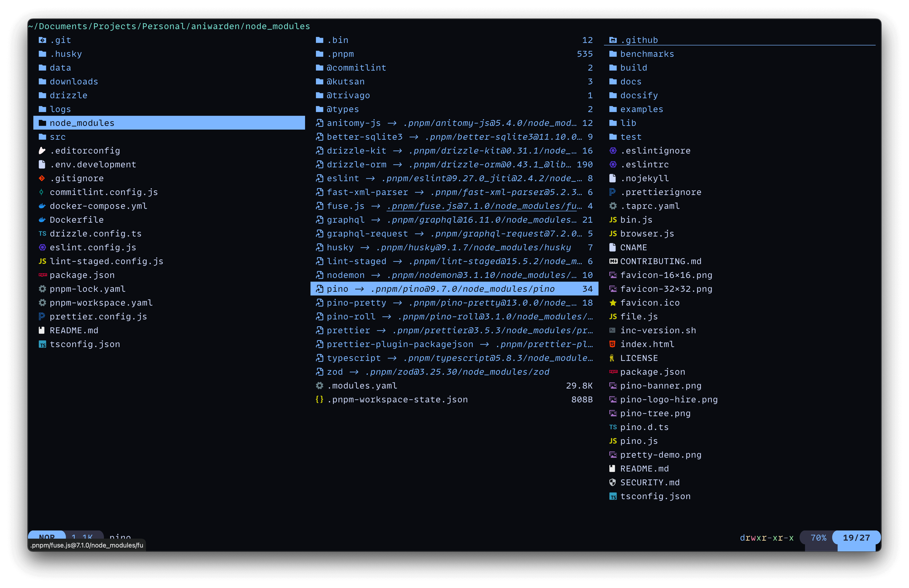
Task: Click the path header ~/Documents/Projects/Personal/aniwarden/node_modules
Action: click(169, 26)
